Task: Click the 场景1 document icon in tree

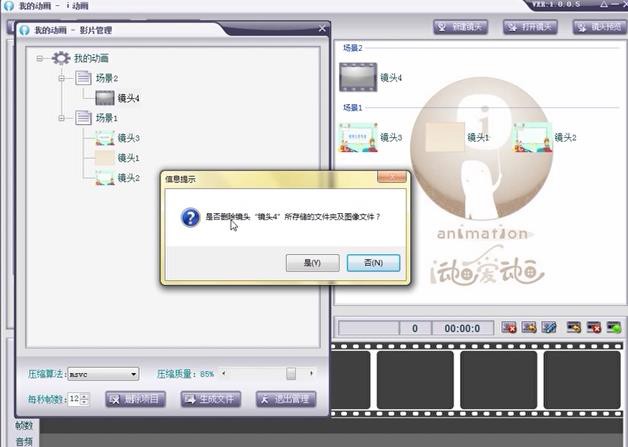Action: (83, 118)
